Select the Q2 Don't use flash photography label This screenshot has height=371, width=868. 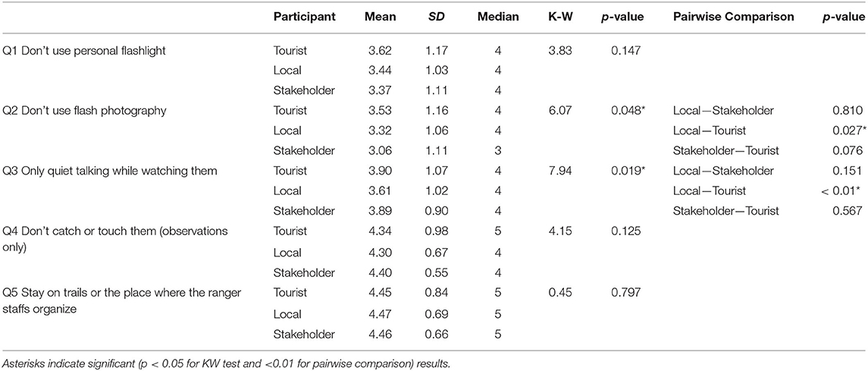[x=80, y=111]
